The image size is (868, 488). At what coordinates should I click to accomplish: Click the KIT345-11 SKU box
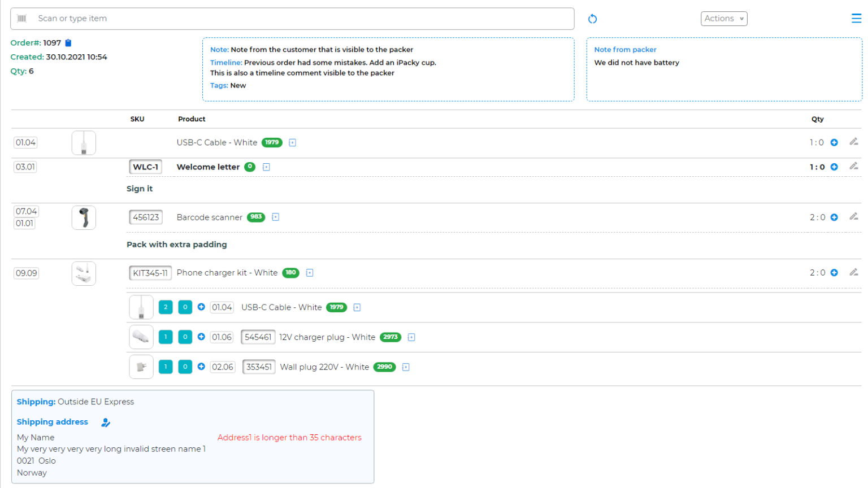[x=150, y=273]
